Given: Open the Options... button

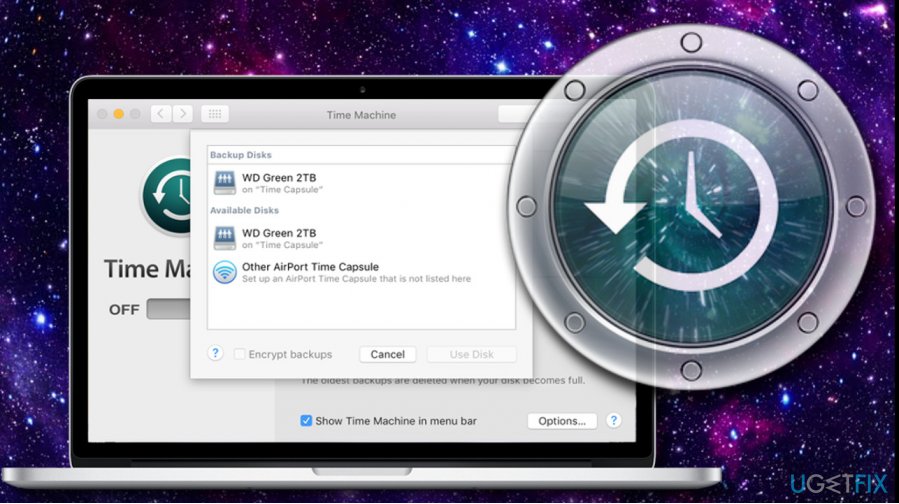Looking at the screenshot, I should coord(562,421).
